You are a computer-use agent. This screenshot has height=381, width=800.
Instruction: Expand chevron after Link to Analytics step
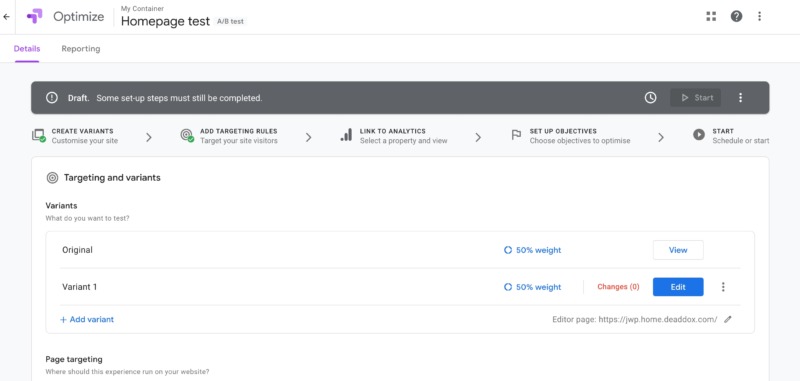478,137
